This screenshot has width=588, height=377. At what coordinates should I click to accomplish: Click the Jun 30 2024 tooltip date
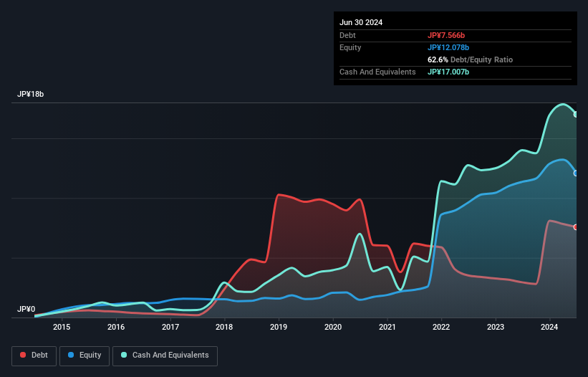click(x=361, y=22)
